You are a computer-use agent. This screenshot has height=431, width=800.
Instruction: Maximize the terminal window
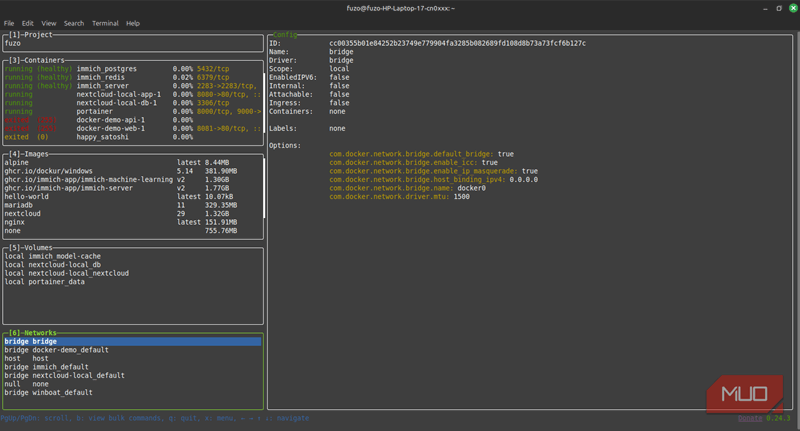[779, 9]
